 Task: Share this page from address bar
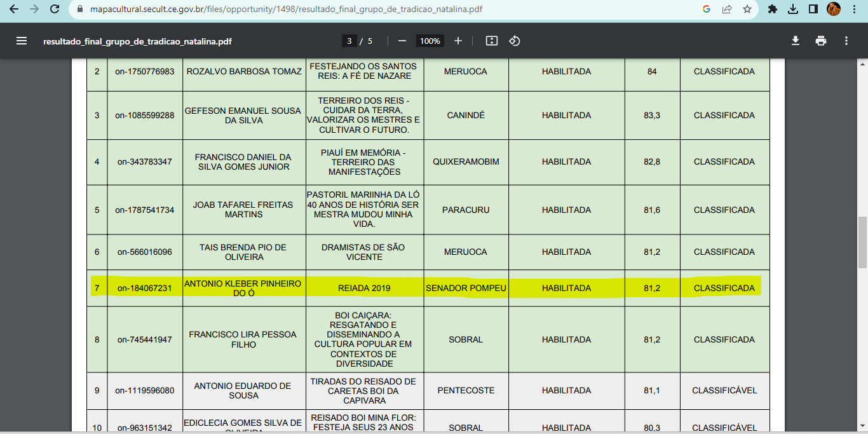(727, 10)
